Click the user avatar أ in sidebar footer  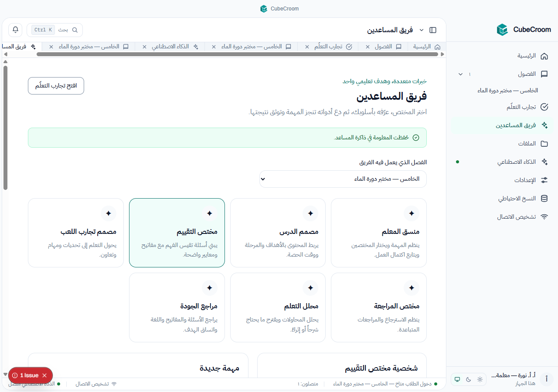point(547,379)
